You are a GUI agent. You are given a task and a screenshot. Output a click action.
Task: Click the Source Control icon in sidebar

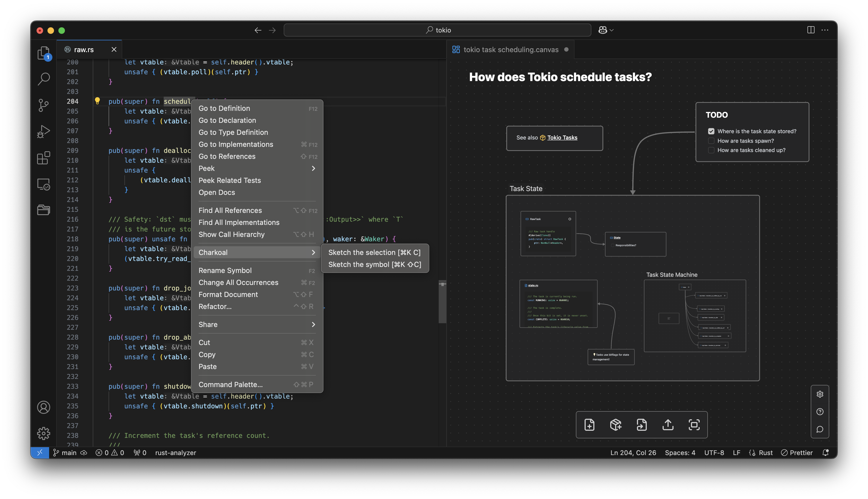tap(45, 106)
